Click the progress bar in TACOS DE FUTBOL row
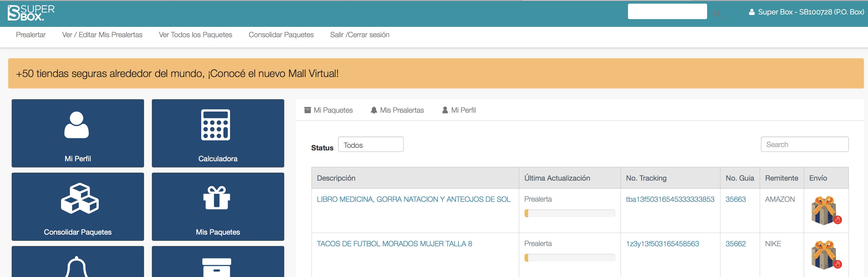Image resolution: width=868 pixels, height=277 pixels. pyautogui.click(x=570, y=257)
